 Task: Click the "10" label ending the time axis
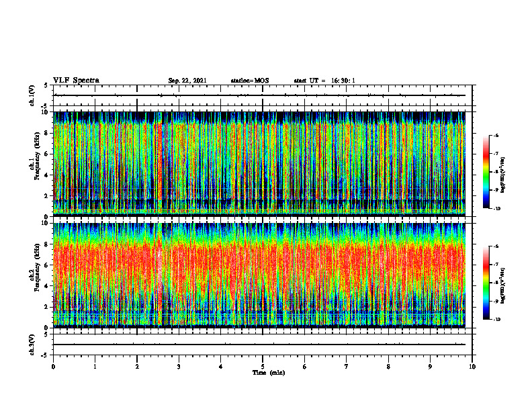tap(472, 367)
